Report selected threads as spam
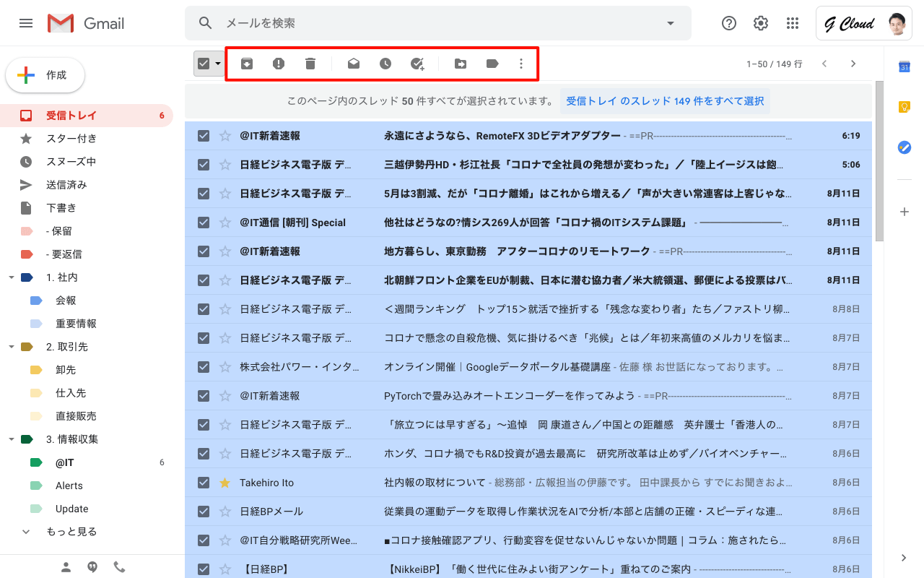The height and width of the screenshot is (578, 924). pos(279,64)
